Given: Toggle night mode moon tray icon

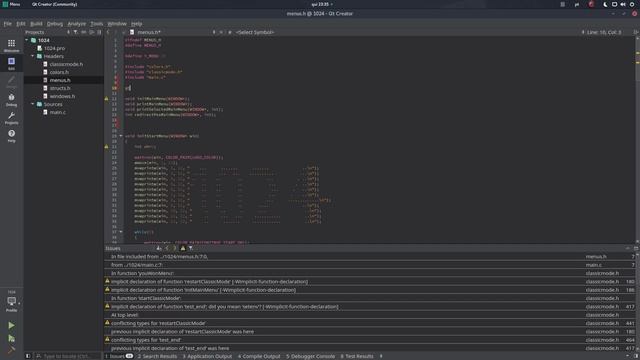Looking at the screenshot, I should pyautogui.click(x=605, y=4).
